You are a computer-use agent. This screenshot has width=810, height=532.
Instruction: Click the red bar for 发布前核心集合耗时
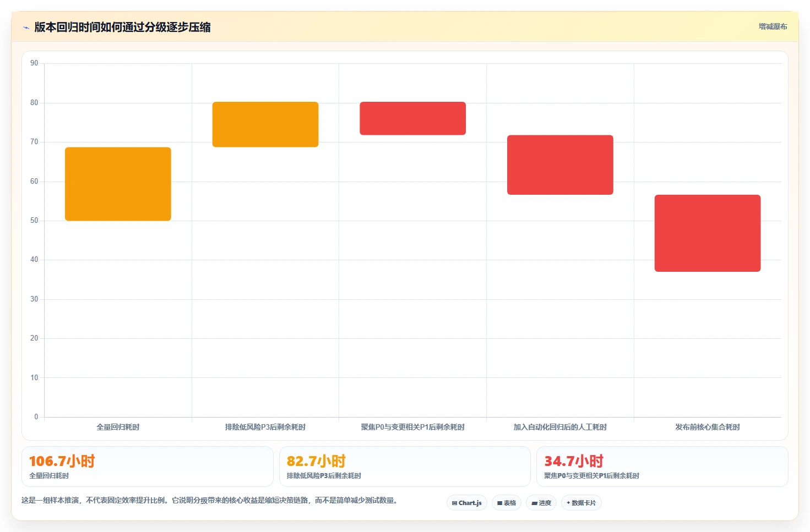pos(708,233)
